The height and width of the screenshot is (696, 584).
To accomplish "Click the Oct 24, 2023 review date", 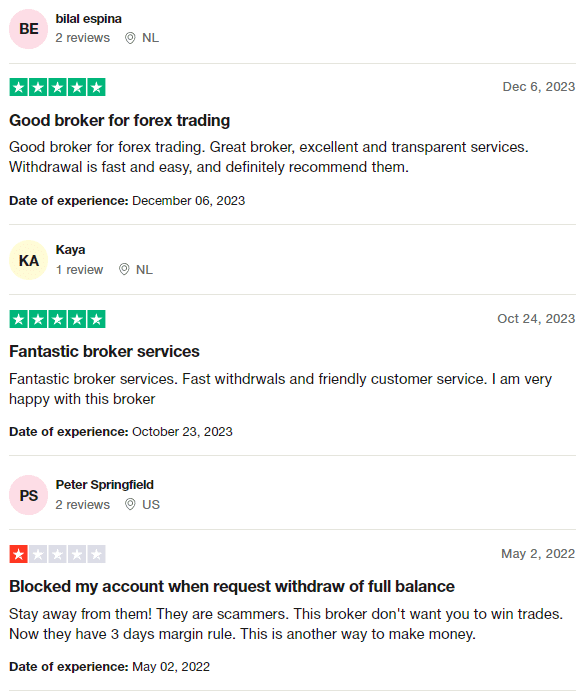I will coord(536,319).
